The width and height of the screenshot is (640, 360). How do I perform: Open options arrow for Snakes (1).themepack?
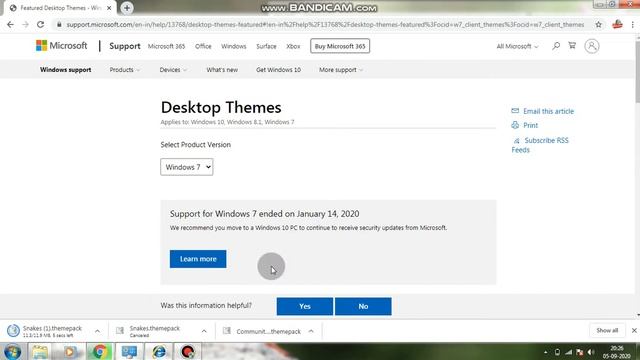(97, 331)
